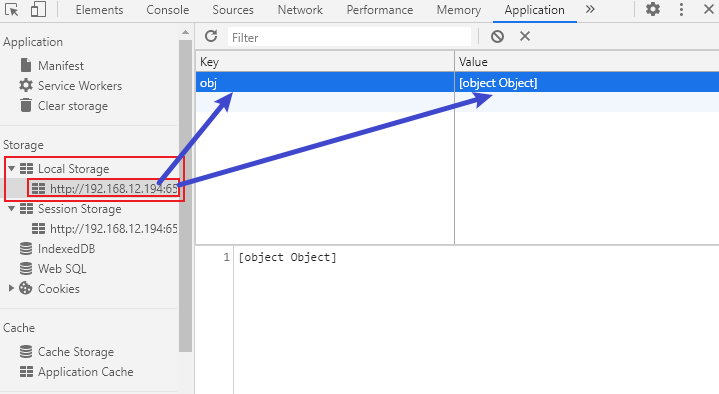Screen dimensions: 719x394
Task: Collapse the Session Storage tree node
Action: point(11,209)
